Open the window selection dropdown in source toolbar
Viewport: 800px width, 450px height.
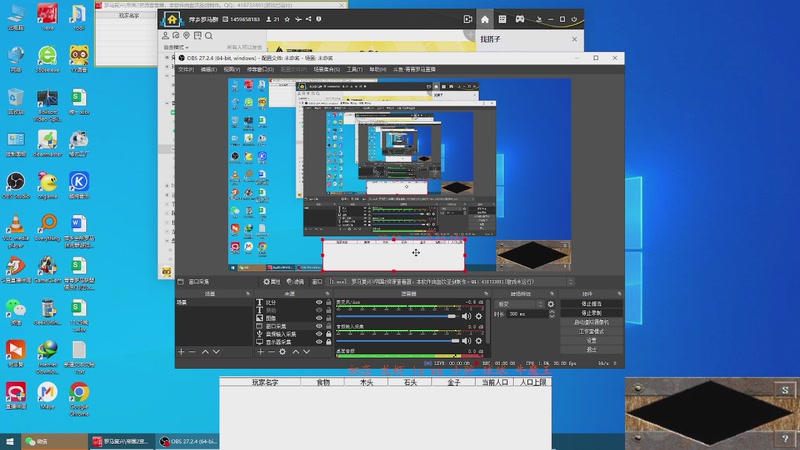coord(451,282)
